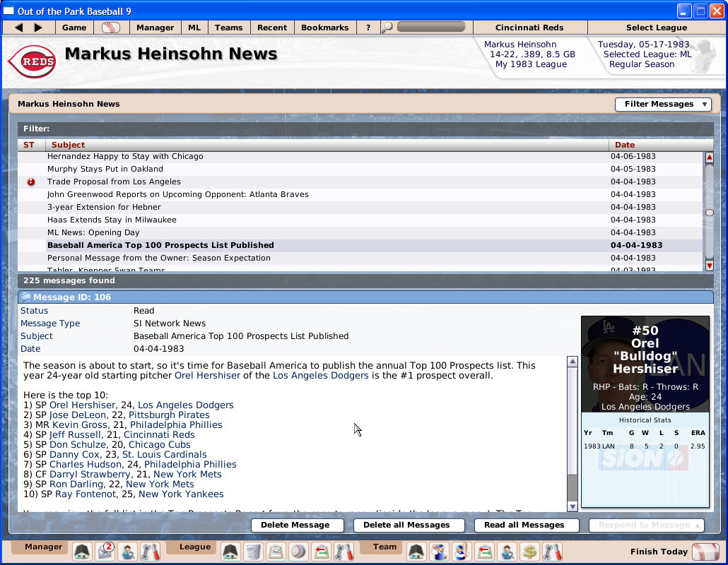
Task: Click Delete all Messages
Action: coord(409,525)
